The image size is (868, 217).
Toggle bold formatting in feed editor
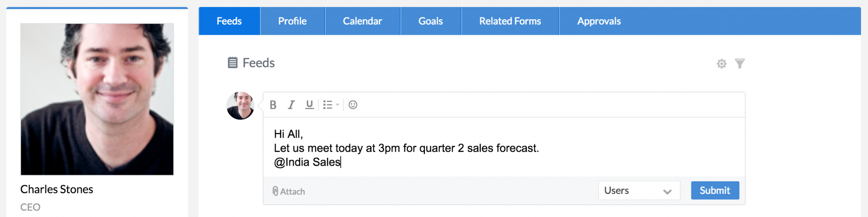coord(273,105)
